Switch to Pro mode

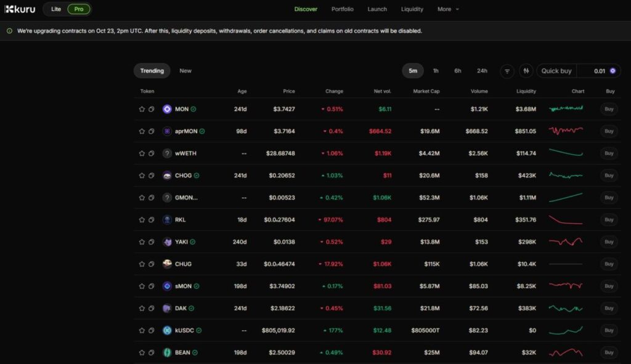point(79,9)
